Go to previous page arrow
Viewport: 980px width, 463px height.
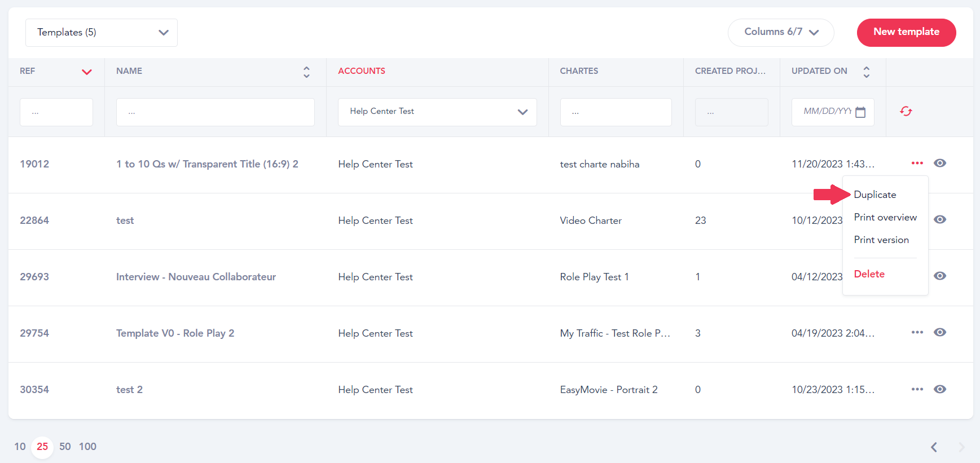tap(934, 447)
